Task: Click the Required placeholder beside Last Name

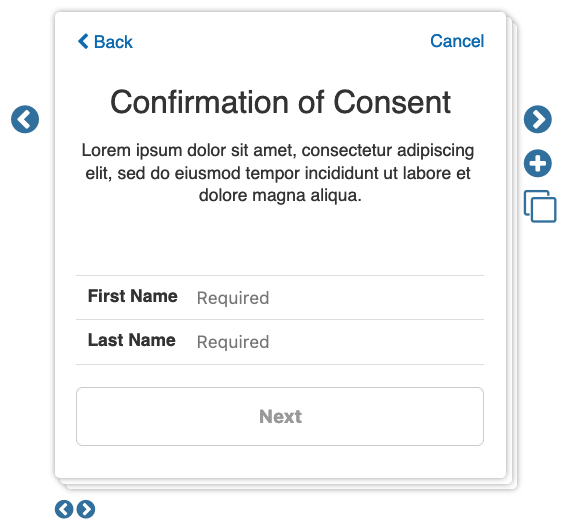Action: 233,342
